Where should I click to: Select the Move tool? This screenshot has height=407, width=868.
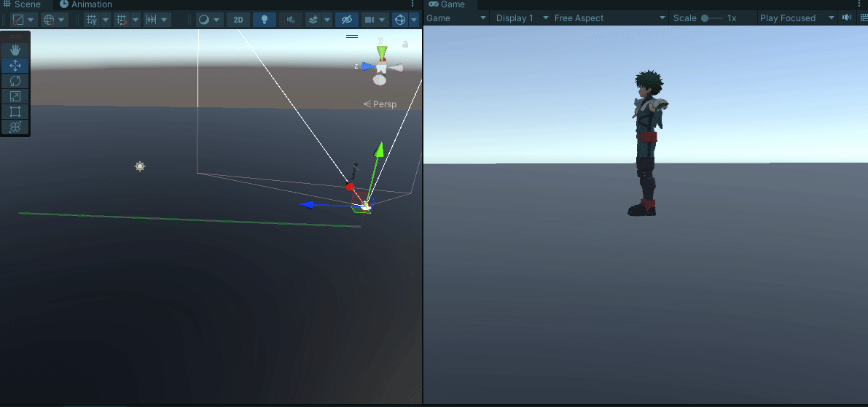coord(15,66)
